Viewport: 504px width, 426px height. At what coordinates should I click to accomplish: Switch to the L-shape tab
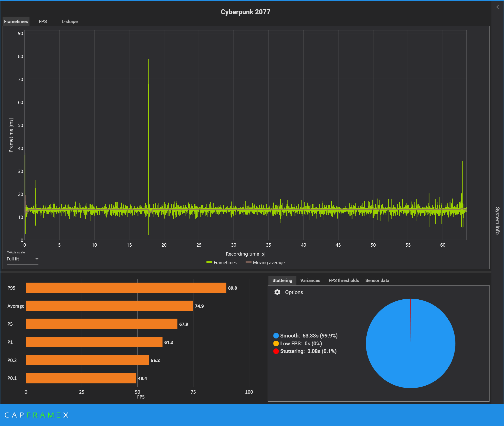[x=70, y=21]
